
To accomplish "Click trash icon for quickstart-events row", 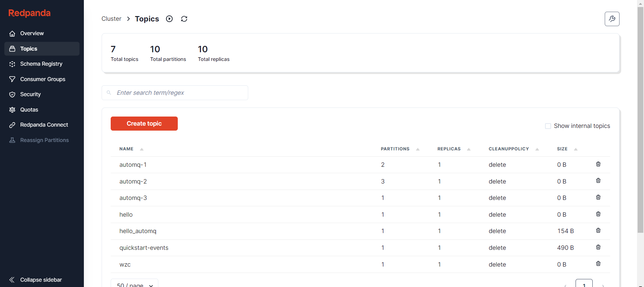I will pos(598,247).
